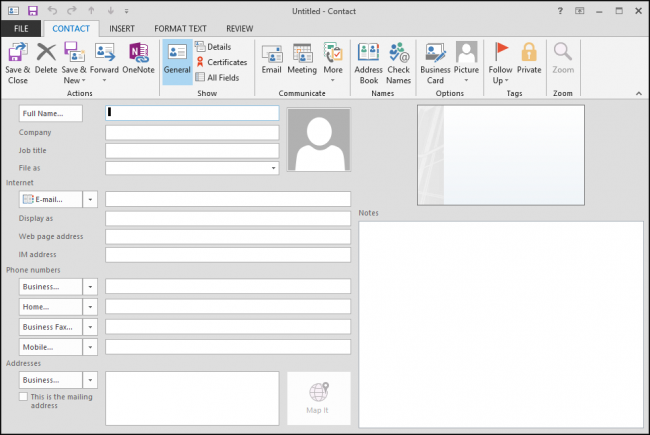The image size is (650, 435).
Task: Click the Full Name... button
Action: [x=51, y=113]
